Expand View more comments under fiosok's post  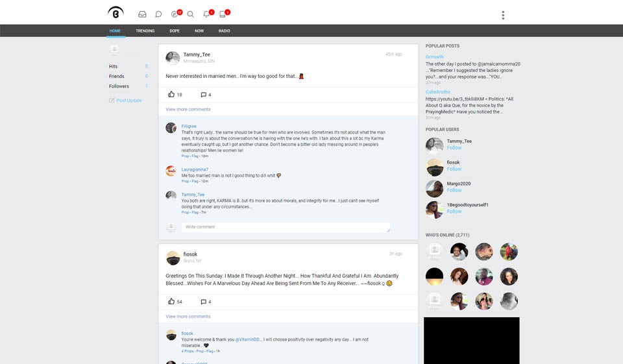[188, 317]
